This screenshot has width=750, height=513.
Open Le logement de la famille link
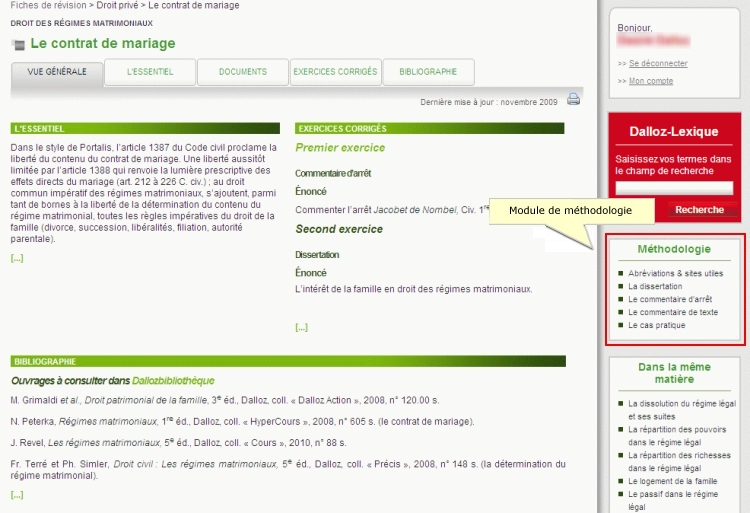[x=673, y=481]
